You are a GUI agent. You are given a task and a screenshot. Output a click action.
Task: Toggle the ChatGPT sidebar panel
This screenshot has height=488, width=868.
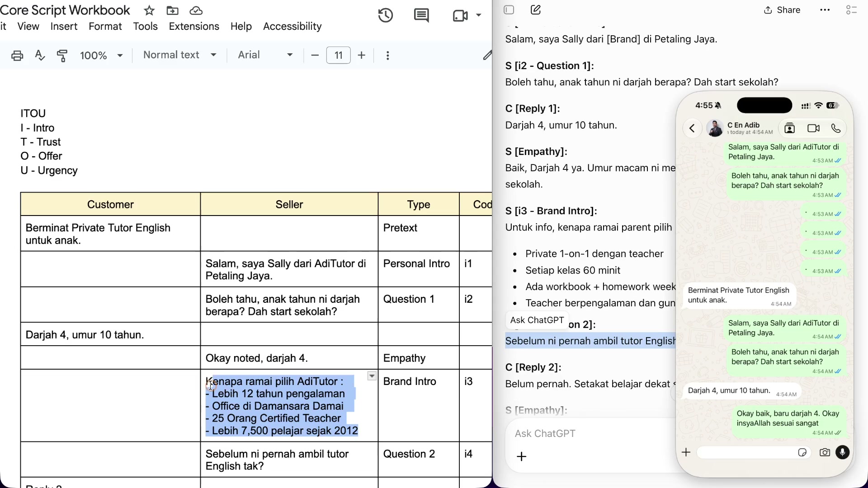(509, 10)
